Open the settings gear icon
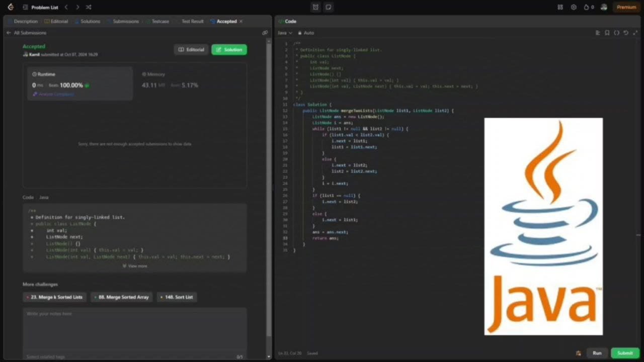 574,7
